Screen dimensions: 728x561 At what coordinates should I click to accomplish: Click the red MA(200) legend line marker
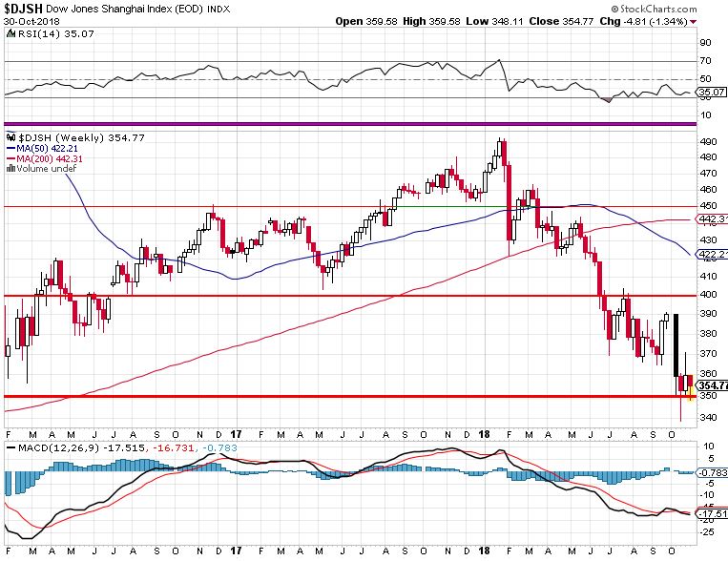[x=10, y=158]
